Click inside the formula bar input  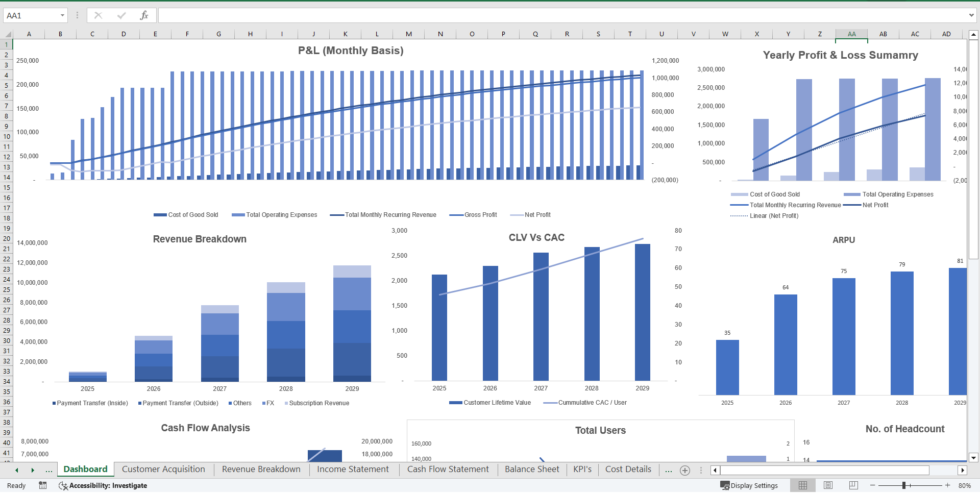pos(561,15)
